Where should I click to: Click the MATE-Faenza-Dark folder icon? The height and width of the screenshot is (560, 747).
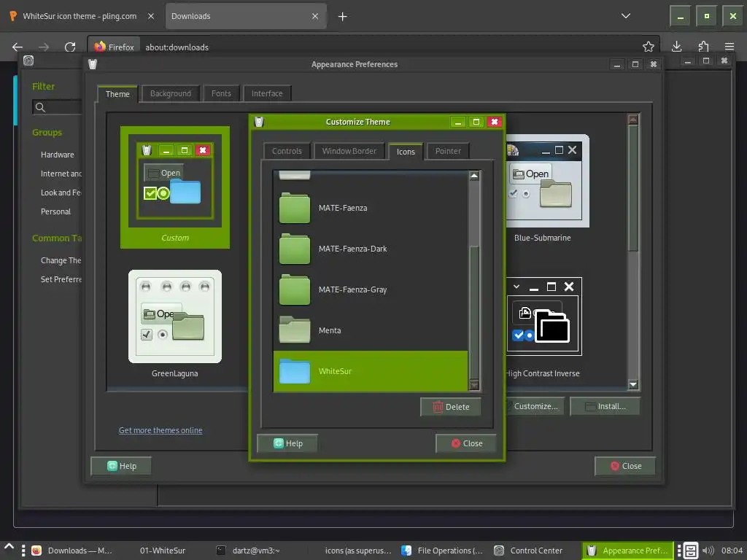coord(295,249)
